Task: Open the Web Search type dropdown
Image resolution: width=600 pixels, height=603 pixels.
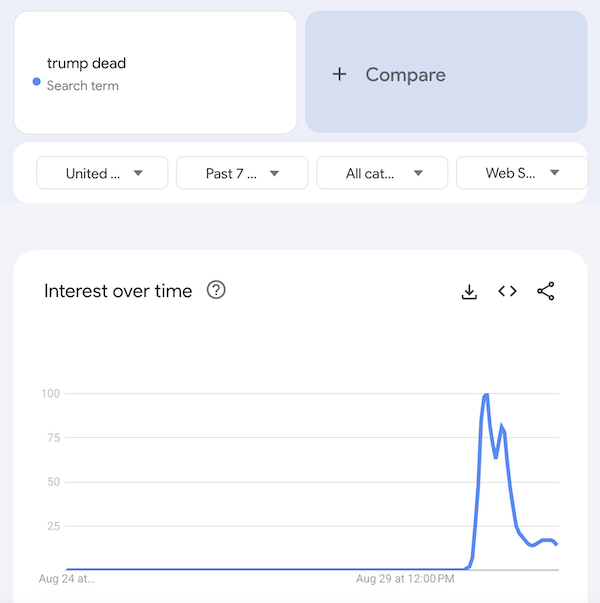Action: point(522,173)
